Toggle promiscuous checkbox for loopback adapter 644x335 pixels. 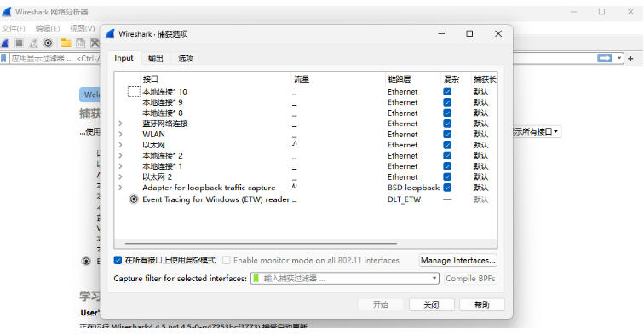447,188
